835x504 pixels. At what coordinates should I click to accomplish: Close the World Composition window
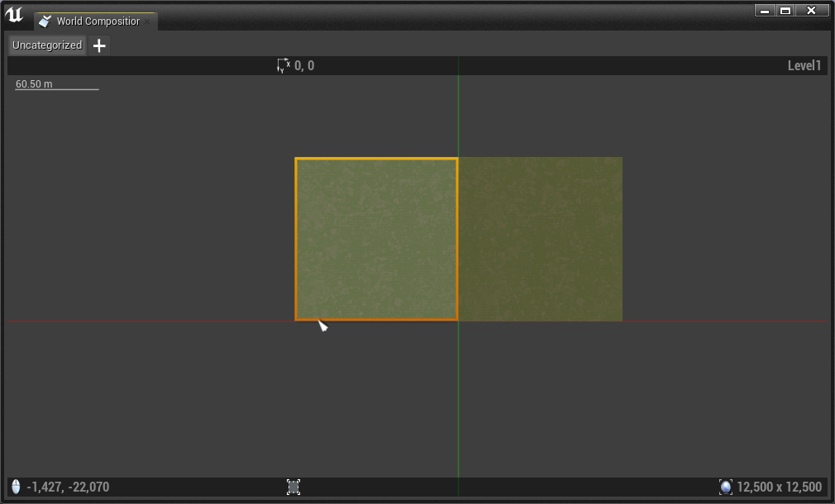812,10
